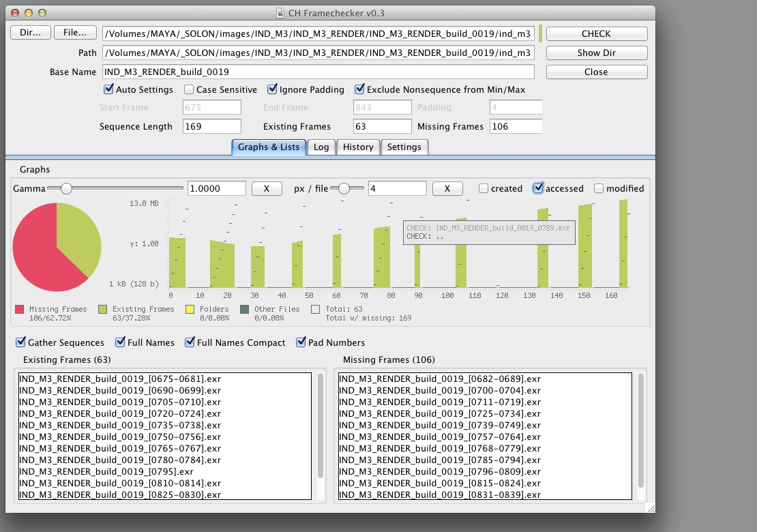The width and height of the screenshot is (757, 532).
Task: Click the yellow Folders legend swatch
Action: point(190,310)
